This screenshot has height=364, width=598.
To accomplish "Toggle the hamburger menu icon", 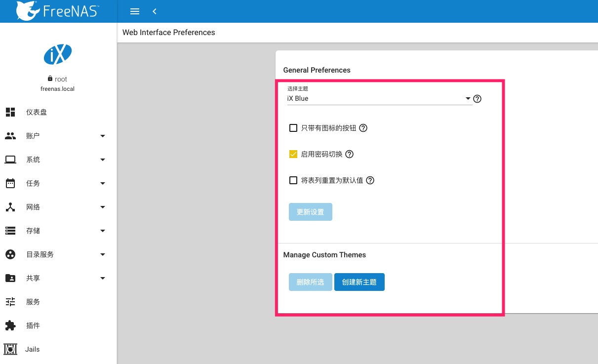I will point(134,11).
